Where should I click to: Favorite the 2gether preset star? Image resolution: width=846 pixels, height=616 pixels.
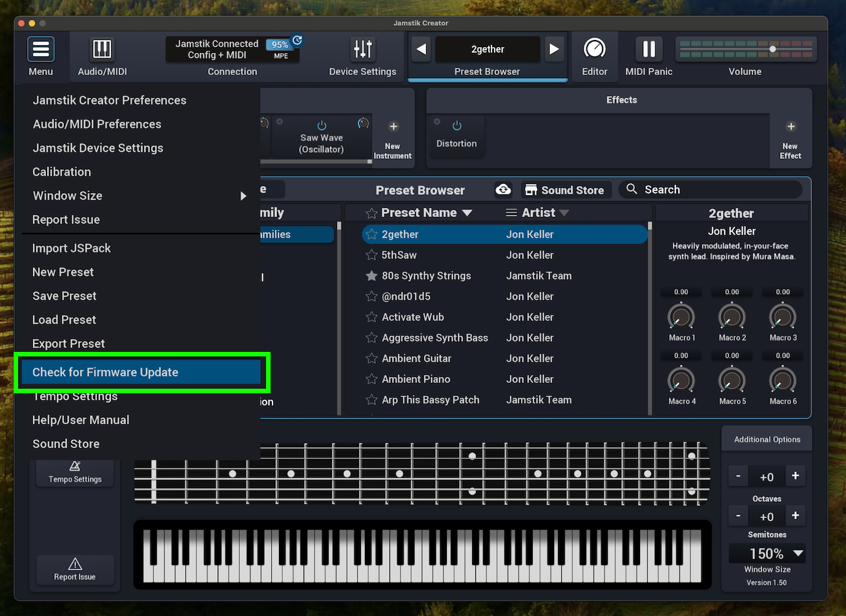371,234
